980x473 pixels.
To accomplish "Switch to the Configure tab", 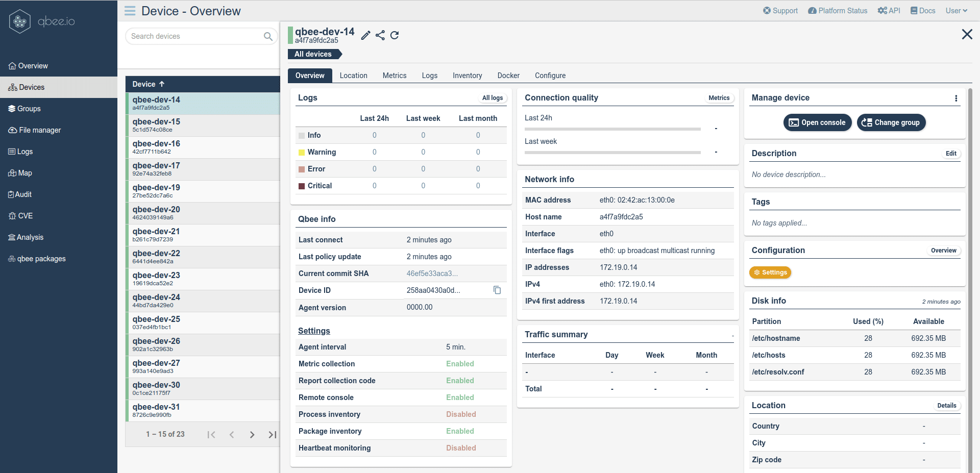I will pyautogui.click(x=550, y=76).
